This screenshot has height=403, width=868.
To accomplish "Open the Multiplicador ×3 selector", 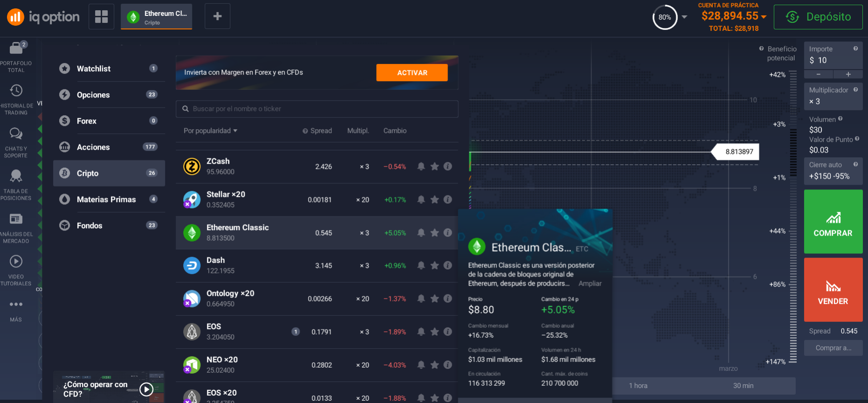I will [833, 96].
